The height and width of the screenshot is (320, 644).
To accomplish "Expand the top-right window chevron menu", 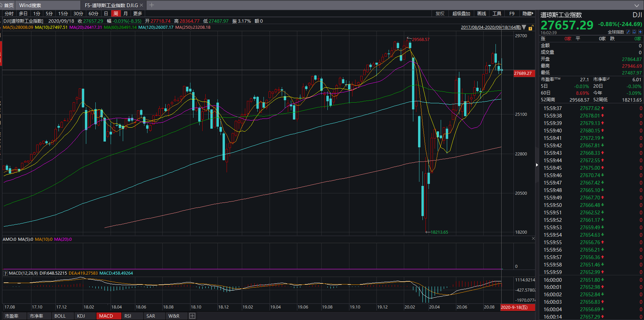I will [x=637, y=5].
